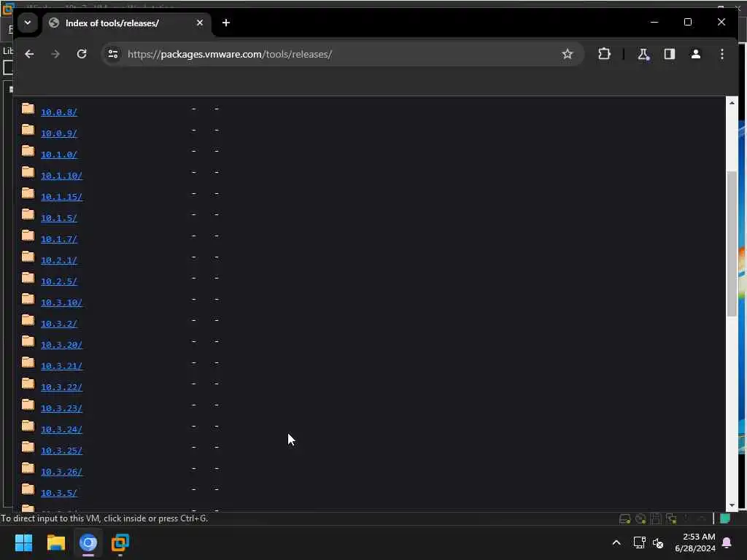Open the 10.0.8/ folder link
The width and height of the screenshot is (747, 560).
click(58, 112)
